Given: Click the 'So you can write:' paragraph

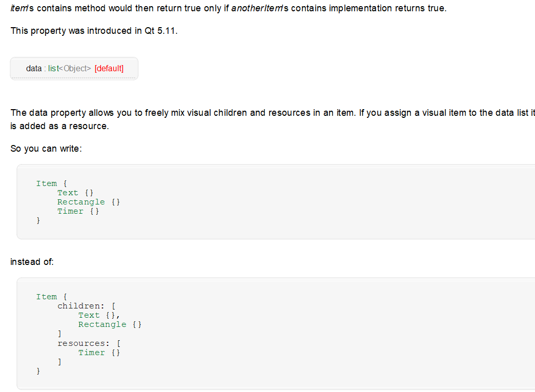Looking at the screenshot, I should click(x=46, y=149).
